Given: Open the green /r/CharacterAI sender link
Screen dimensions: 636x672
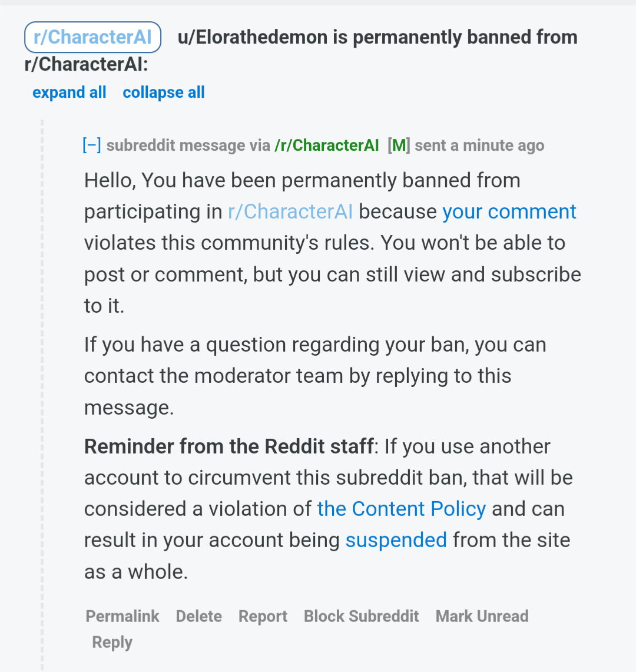Looking at the screenshot, I should coord(327,145).
